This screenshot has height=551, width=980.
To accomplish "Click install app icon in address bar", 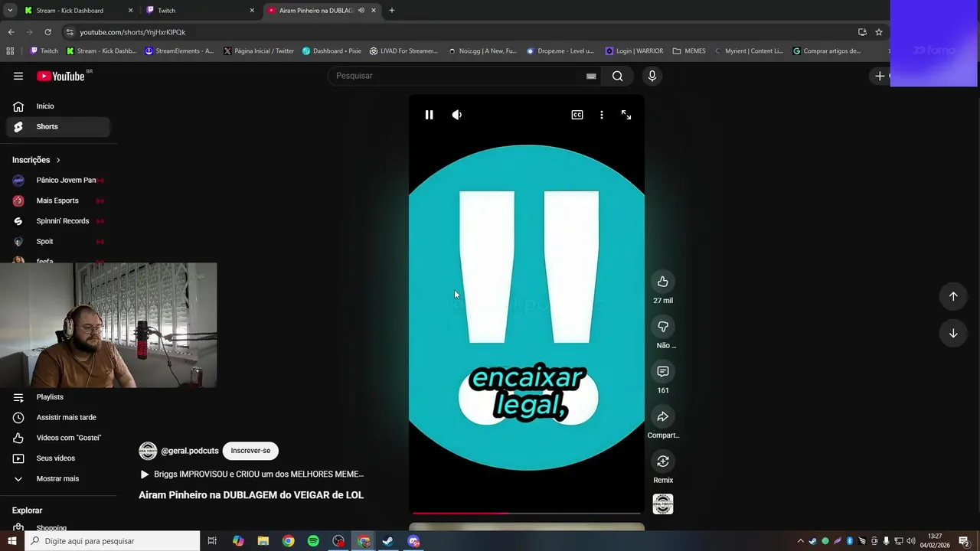I will click(862, 32).
